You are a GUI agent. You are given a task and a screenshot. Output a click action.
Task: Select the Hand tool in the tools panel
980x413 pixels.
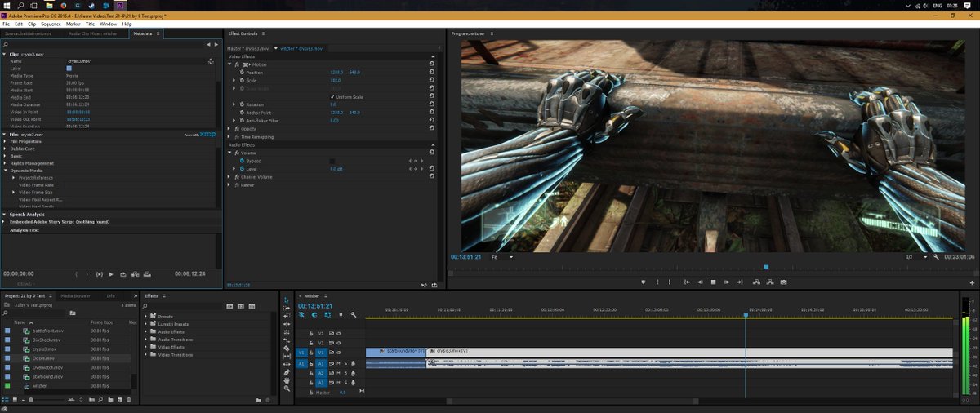[x=287, y=380]
